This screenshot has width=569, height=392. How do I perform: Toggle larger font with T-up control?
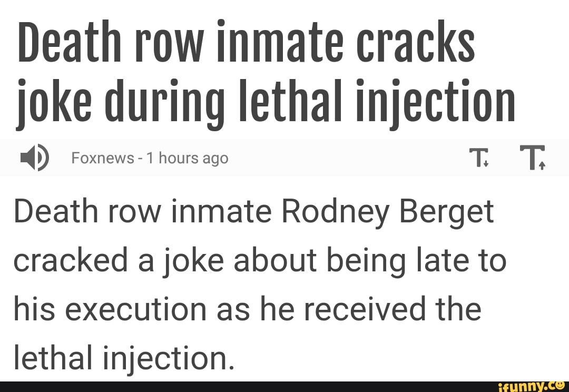pos(533,158)
